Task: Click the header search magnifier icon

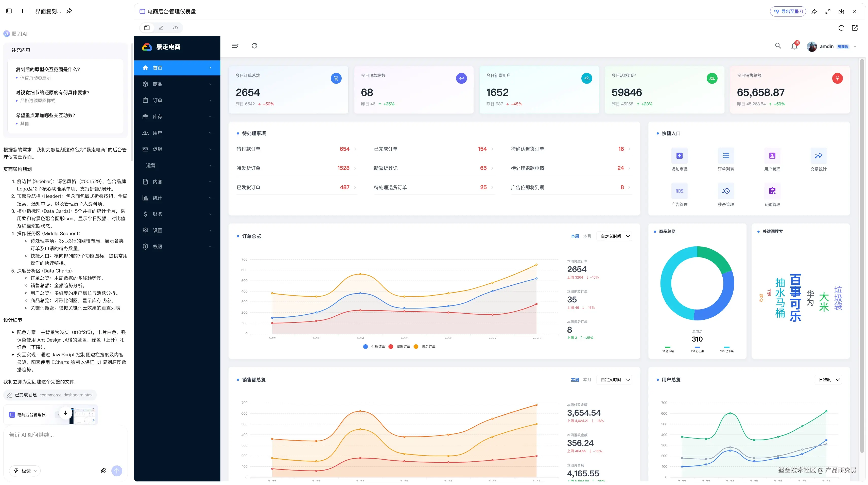Action: [778, 45]
